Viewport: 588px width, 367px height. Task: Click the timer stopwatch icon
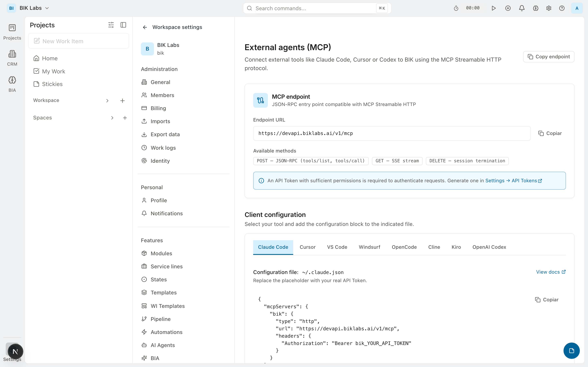[x=456, y=8]
